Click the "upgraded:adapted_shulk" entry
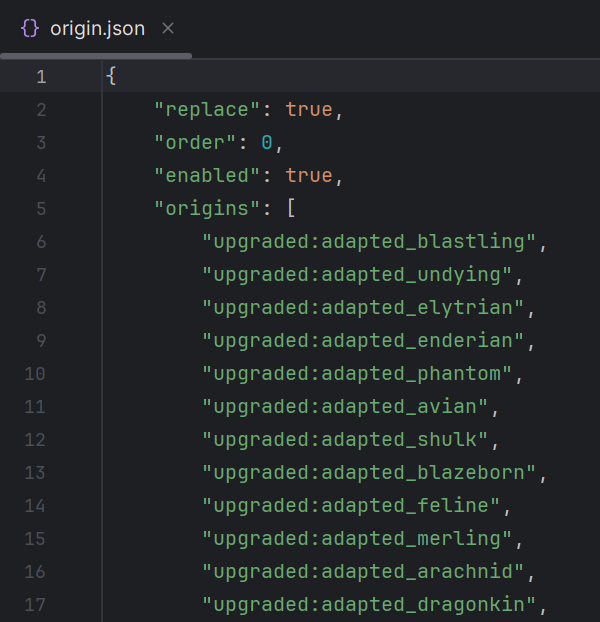600x622 pixels. [x=346, y=440]
